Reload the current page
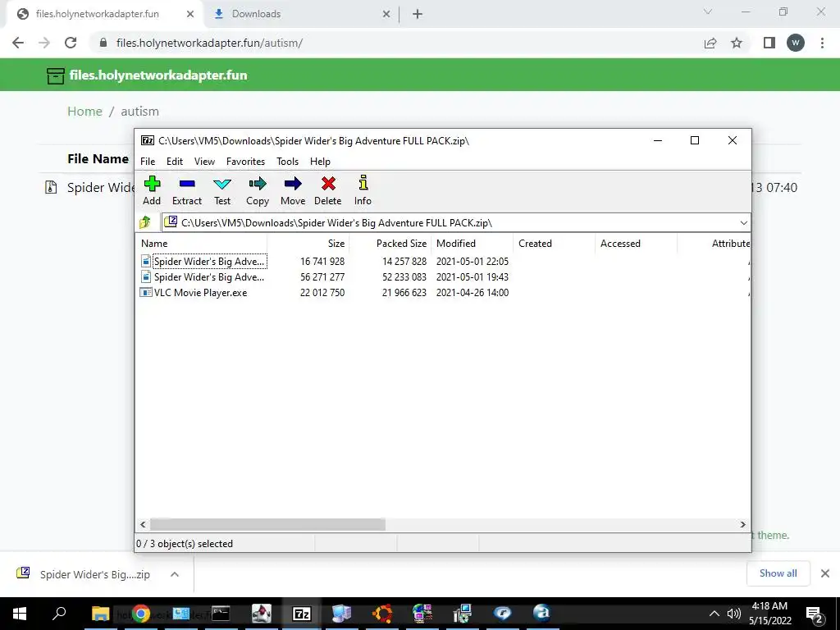The height and width of the screenshot is (630, 840). 71,43
